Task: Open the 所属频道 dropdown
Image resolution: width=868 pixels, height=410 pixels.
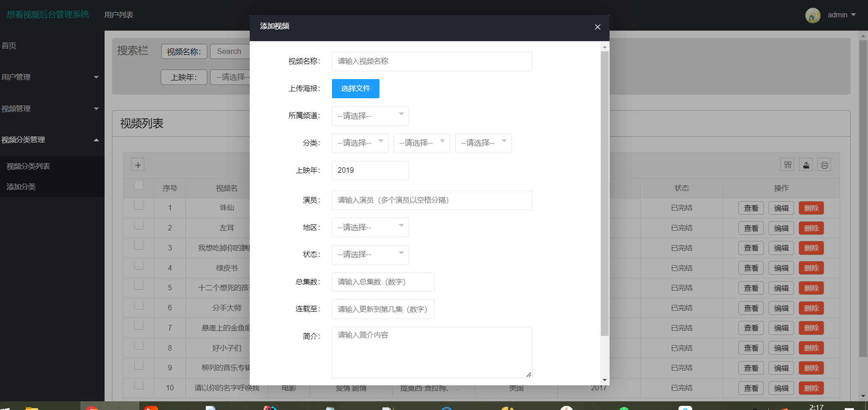Action: [370, 116]
